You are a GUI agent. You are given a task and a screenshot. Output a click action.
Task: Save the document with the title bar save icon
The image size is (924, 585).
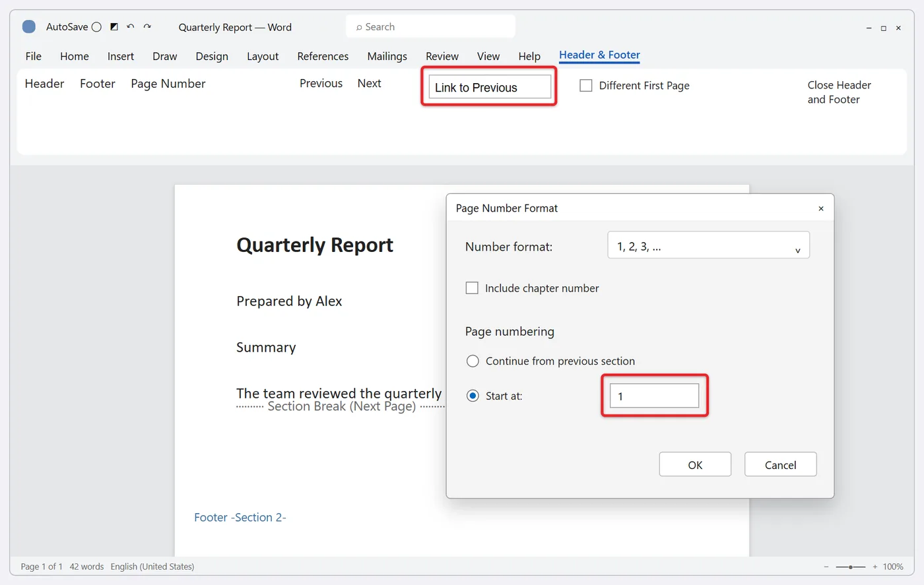pos(114,27)
